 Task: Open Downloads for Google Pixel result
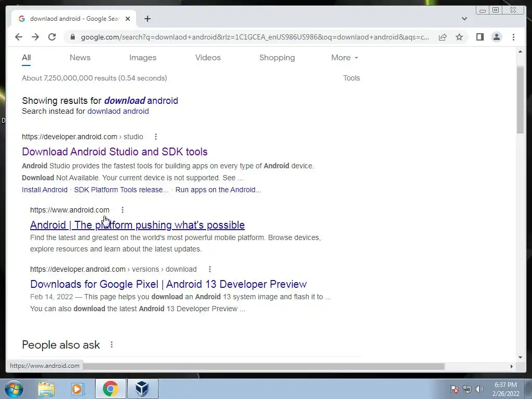pyautogui.click(x=169, y=284)
